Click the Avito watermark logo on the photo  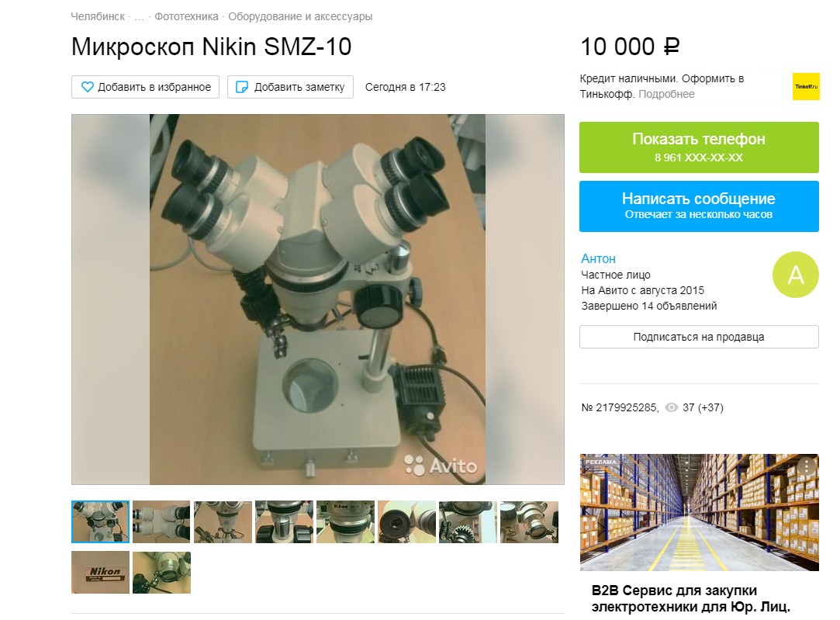440,465
